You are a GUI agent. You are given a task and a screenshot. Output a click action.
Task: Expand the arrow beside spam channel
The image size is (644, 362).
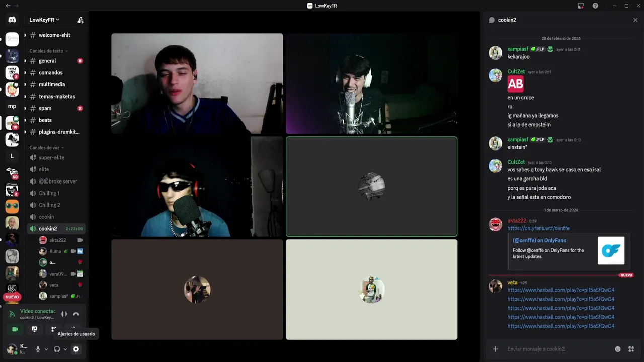[25, 108]
